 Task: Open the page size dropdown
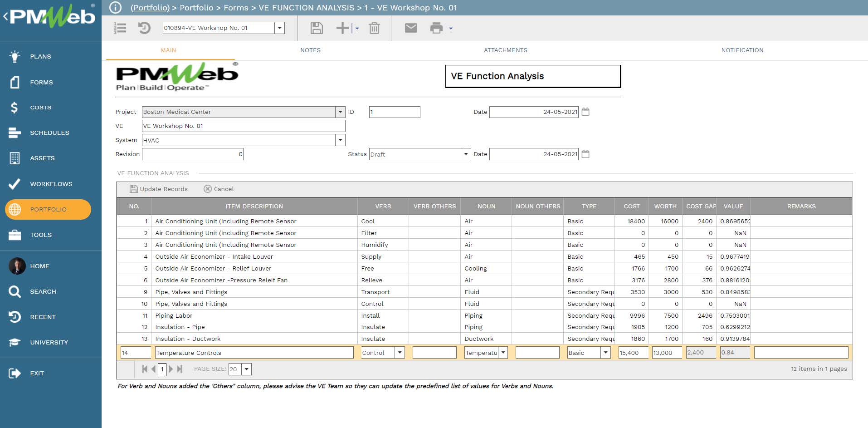pyautogui.click(x=246, y=369)
